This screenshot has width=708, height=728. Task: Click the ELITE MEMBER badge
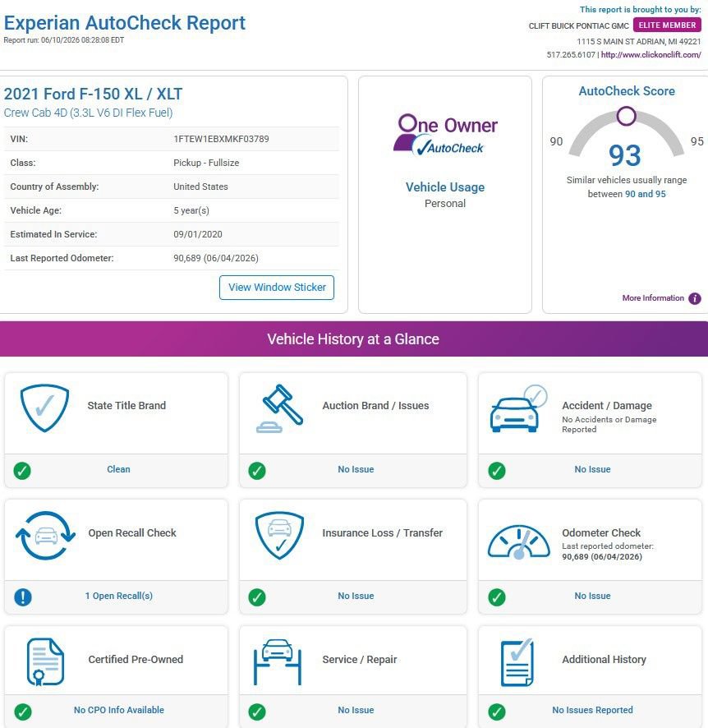click(667, 25)
